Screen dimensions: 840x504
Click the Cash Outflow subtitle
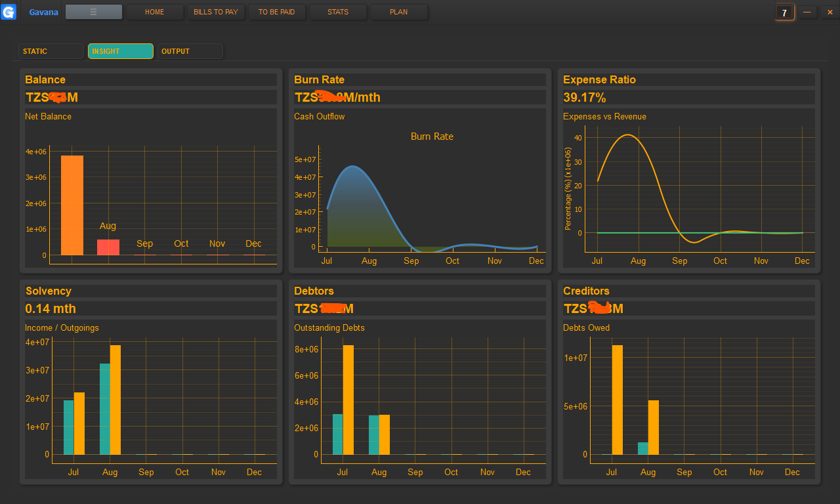tap(320, 116)
